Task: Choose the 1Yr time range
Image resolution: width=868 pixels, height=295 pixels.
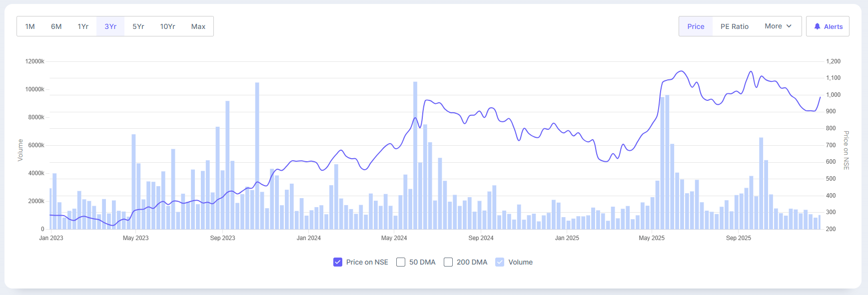Action: coord(83,26)
